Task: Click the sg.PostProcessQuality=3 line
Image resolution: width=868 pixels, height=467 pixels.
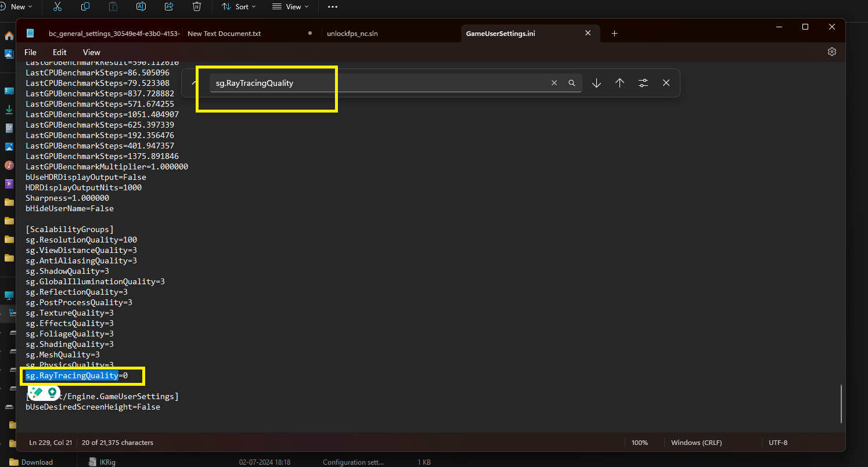Action: [x=79, y=302]
